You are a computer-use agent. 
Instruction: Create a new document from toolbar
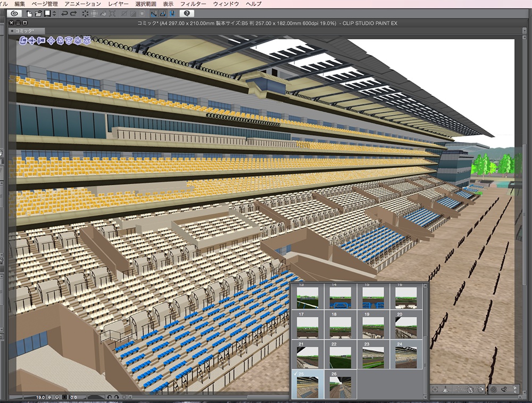point(30,13)
